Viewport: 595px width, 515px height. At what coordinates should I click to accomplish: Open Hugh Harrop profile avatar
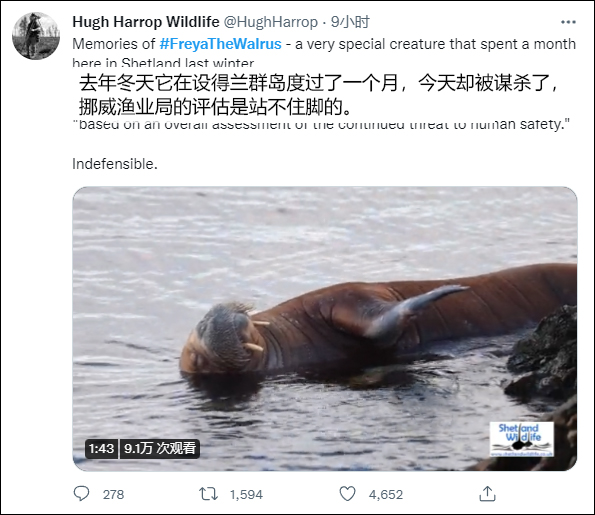pos(36,36)
